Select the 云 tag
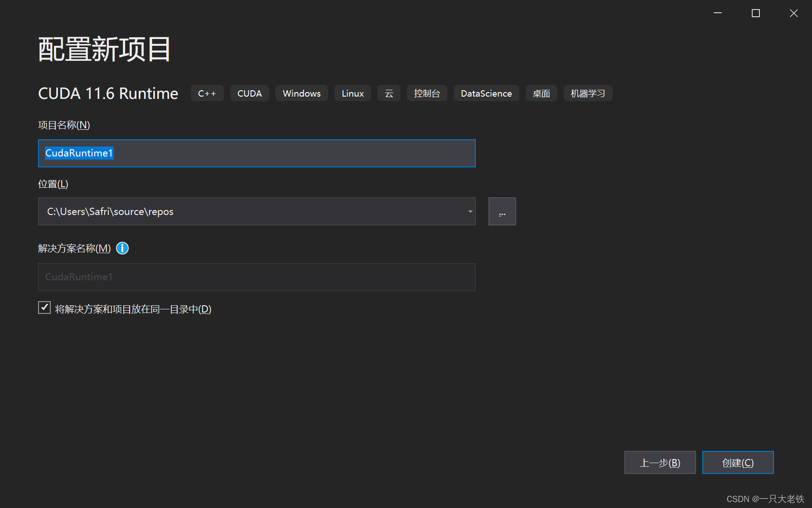Viewport: 812px width, 508px height. click(389, 93)
